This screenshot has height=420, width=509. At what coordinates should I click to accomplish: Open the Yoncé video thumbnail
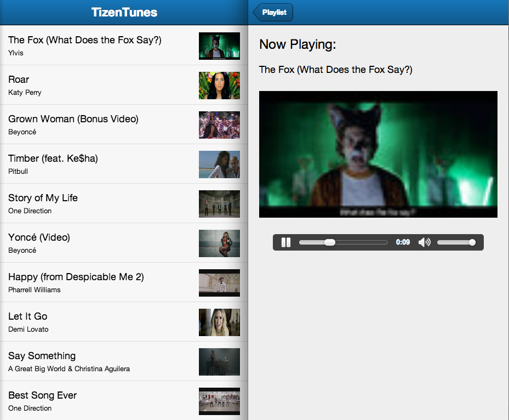220,243
